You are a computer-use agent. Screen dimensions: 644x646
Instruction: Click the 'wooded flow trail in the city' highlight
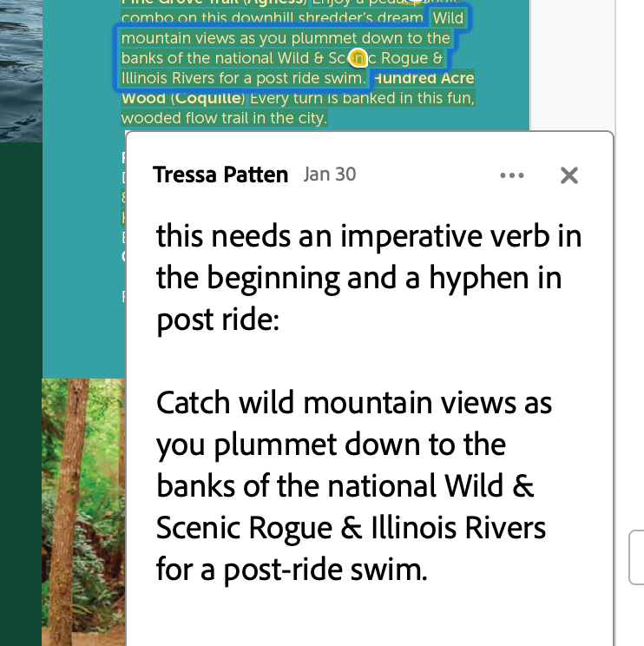point(224,117)
